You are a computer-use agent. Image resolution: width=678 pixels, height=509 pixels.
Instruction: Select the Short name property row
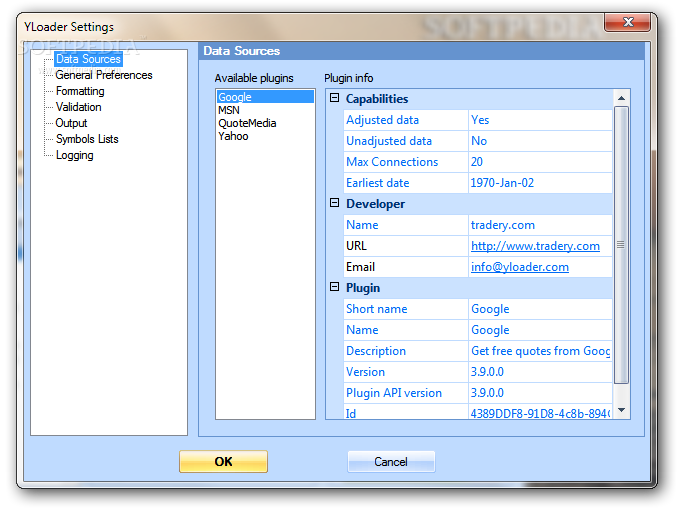click(478, 309)
